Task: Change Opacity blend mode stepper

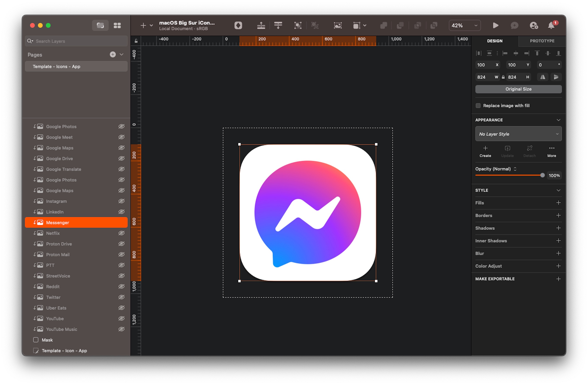Action: coord(515,169)
